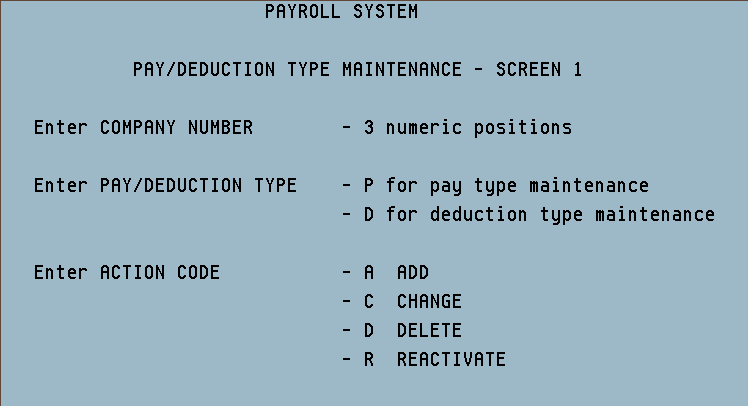
Task: Click the word DELETE
Action: [430, 331]
